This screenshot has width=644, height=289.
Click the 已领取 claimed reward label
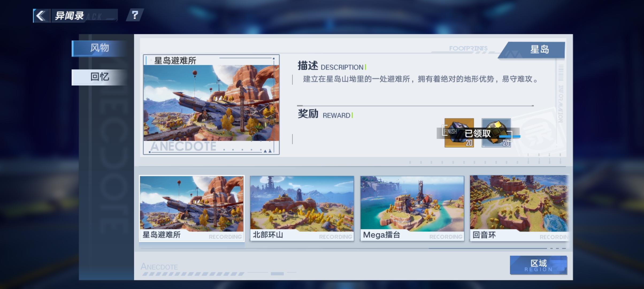(478, 133)
